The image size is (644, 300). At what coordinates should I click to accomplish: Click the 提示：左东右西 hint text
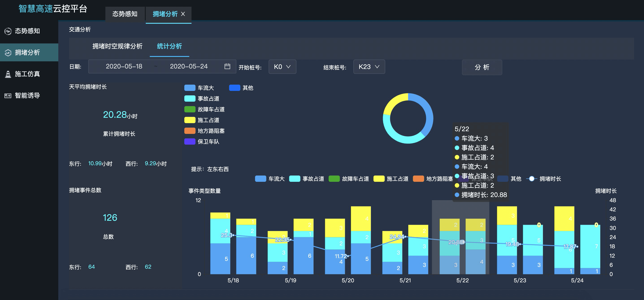pos(210,169)
